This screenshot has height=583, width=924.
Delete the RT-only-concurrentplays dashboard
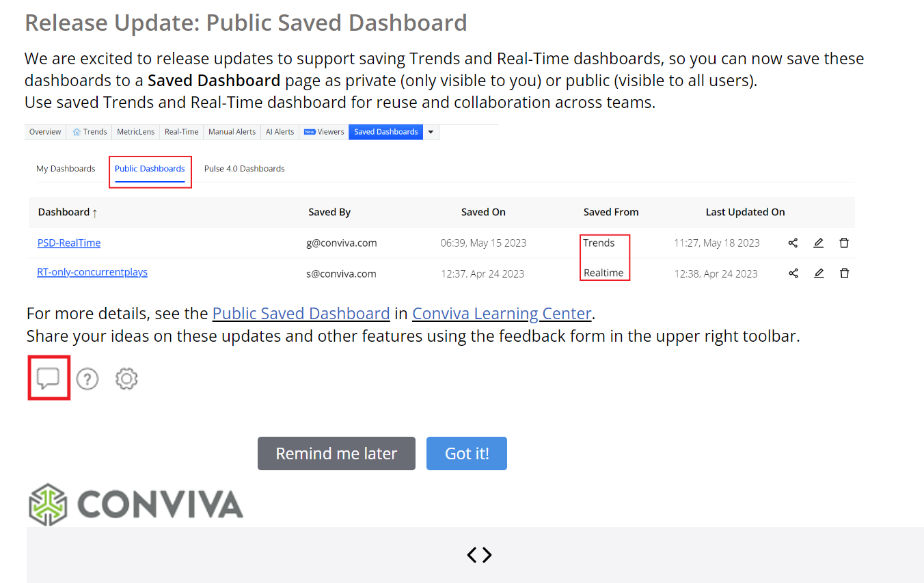click(x=845, y=273)
